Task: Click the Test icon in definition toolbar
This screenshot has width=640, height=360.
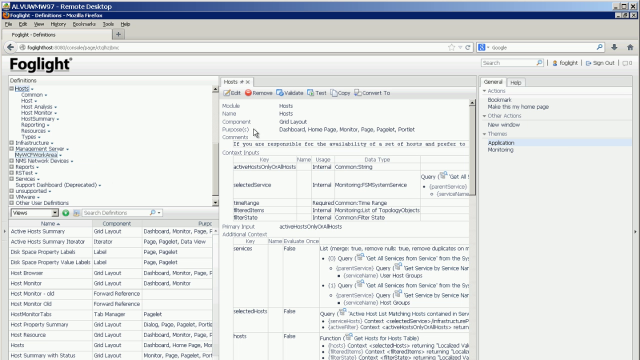Action: pyautogui.click(x=311, y=93)
